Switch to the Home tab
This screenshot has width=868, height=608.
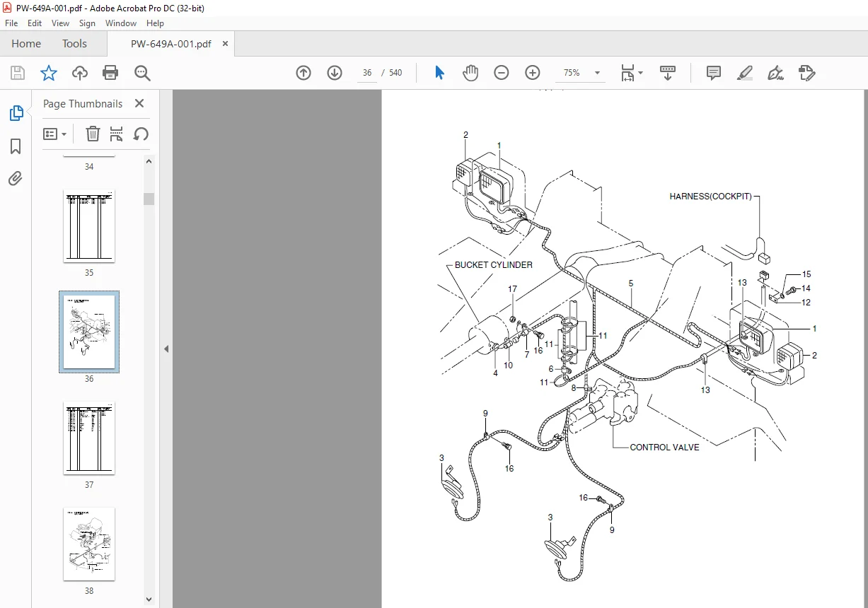tap(26, 44)
